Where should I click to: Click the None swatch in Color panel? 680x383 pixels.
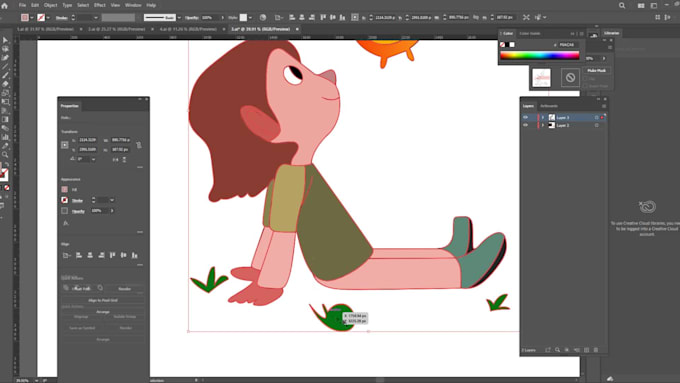[x=502, y=45]
